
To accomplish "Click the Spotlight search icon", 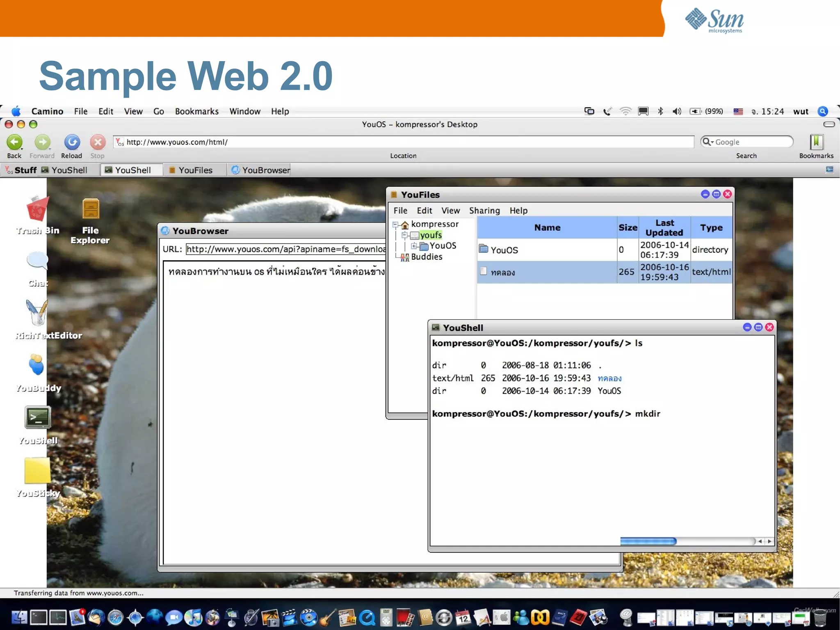I will tap(822, 111).
